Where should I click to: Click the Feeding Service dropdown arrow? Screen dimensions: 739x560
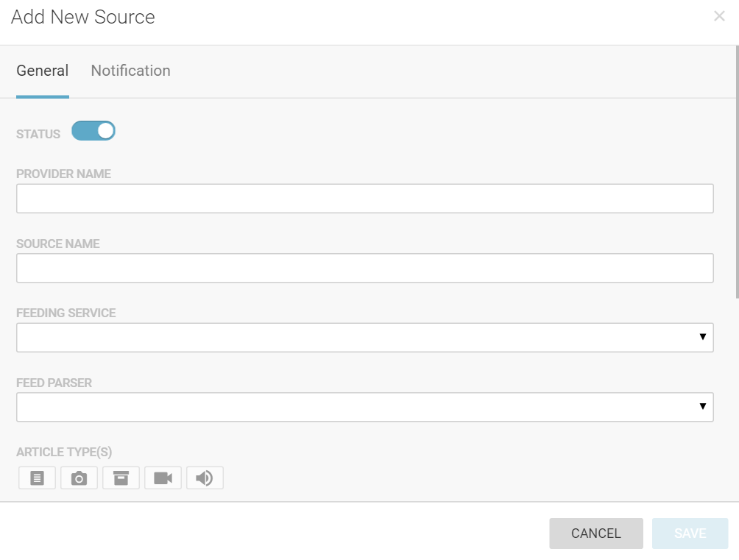click(x=702, y=337)
